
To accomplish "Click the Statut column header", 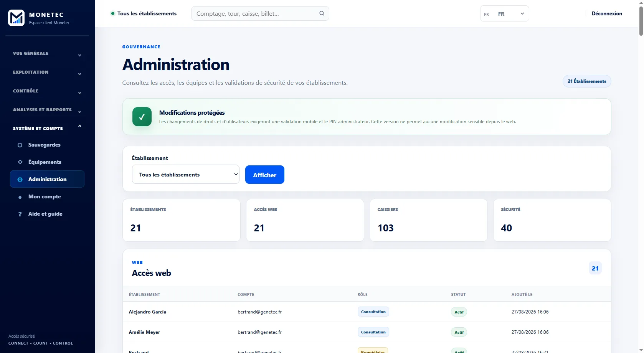I will coord(458,295).
